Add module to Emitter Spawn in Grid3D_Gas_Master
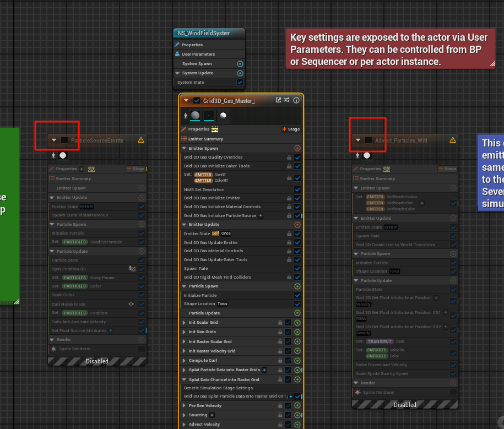Screen dimensions: 504x429 (297, 148)
